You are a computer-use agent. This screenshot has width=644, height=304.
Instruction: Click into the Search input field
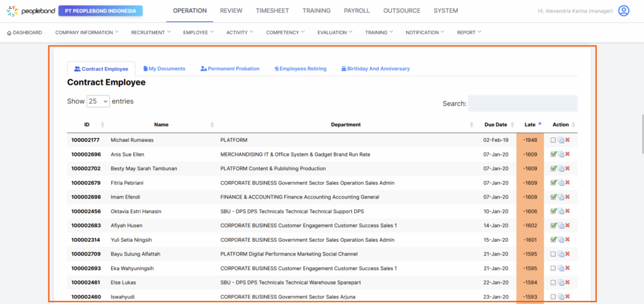click(523, 104)
